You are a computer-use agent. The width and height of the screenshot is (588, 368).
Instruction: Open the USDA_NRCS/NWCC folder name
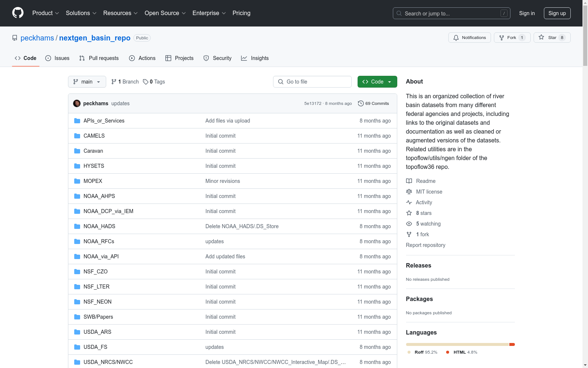click(x=108, y=362)
